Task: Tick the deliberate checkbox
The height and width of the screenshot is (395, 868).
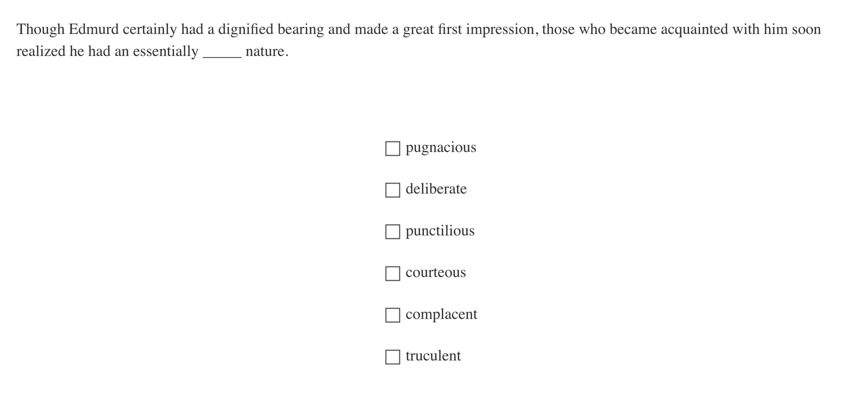Action: [x=392, y=190]
